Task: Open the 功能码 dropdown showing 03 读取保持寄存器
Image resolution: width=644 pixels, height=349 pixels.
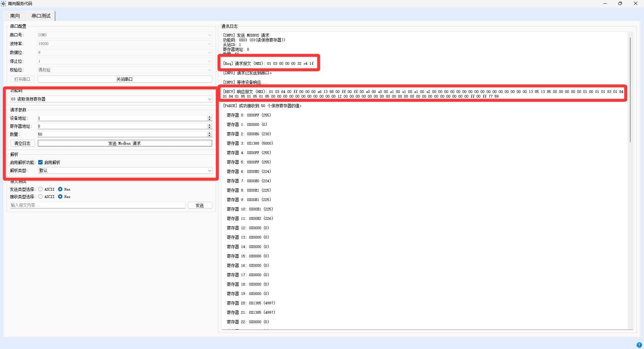Action: click(111, 99)
